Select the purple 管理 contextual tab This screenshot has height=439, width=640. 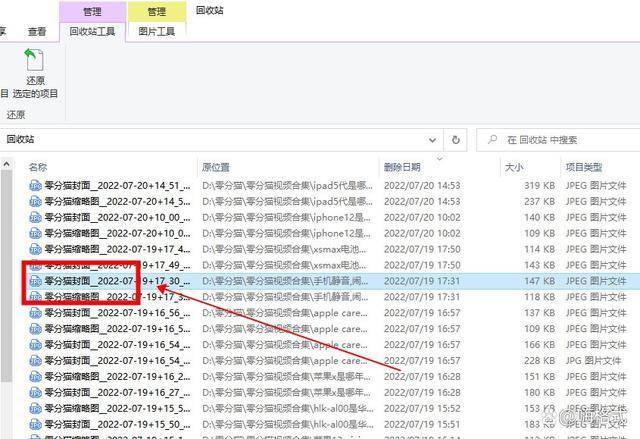92,12
